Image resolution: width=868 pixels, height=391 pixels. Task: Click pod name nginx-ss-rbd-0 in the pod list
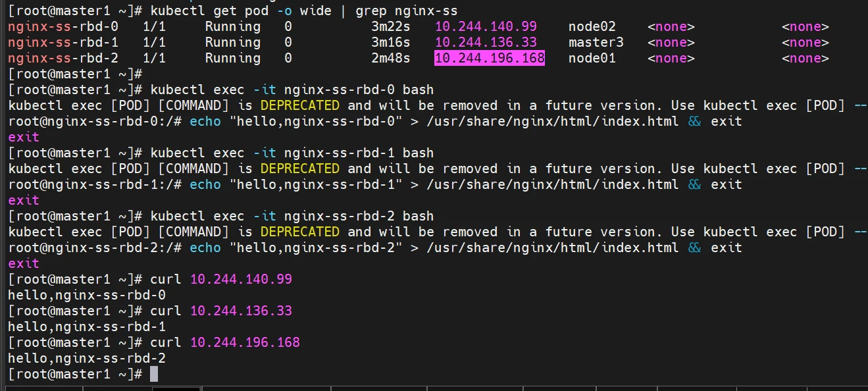click(x=63, y=26)
